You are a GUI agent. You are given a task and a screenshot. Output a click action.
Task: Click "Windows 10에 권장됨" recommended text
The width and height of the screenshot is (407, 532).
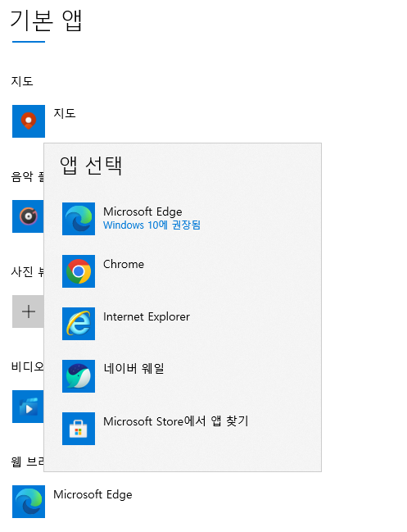(x=151, y=225)
